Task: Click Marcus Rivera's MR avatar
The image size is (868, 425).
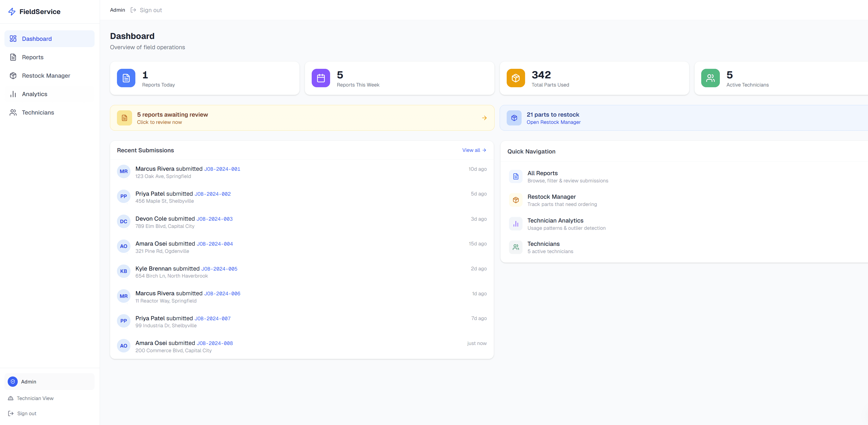Action: pyautogui.click(x=124, y=171)
